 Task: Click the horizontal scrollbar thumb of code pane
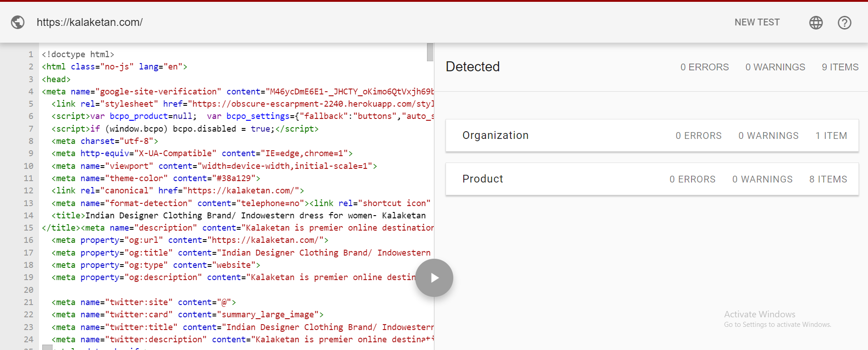click(x=47, y=347)
